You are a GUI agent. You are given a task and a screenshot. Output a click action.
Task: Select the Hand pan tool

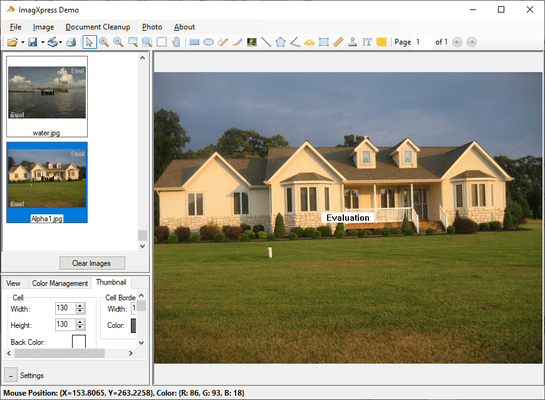click(176, 42)
